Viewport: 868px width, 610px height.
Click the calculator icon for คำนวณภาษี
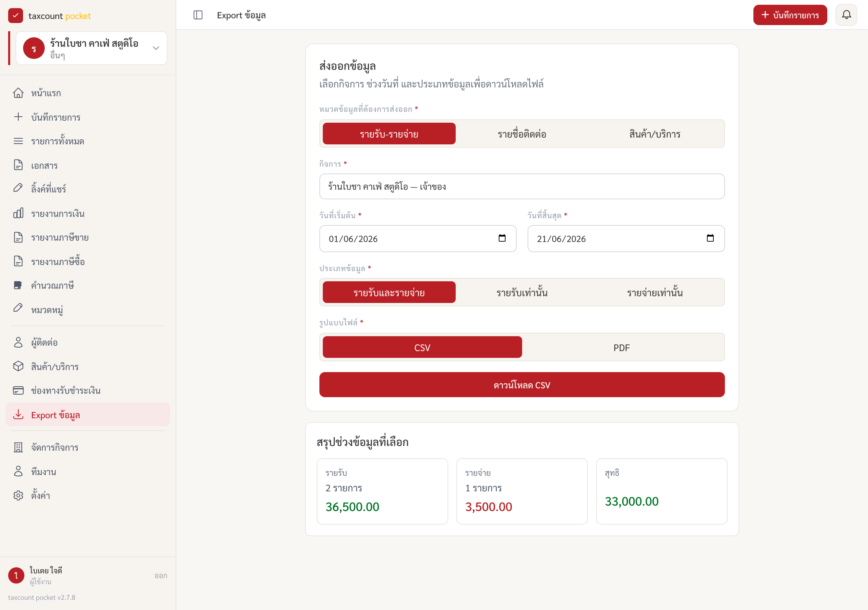click(18, 285)
